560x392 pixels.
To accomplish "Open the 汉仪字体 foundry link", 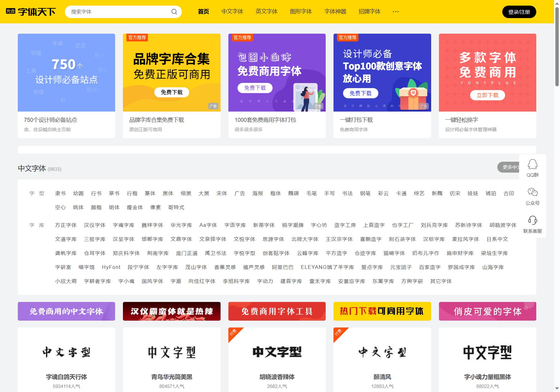I will click(95, 225).
